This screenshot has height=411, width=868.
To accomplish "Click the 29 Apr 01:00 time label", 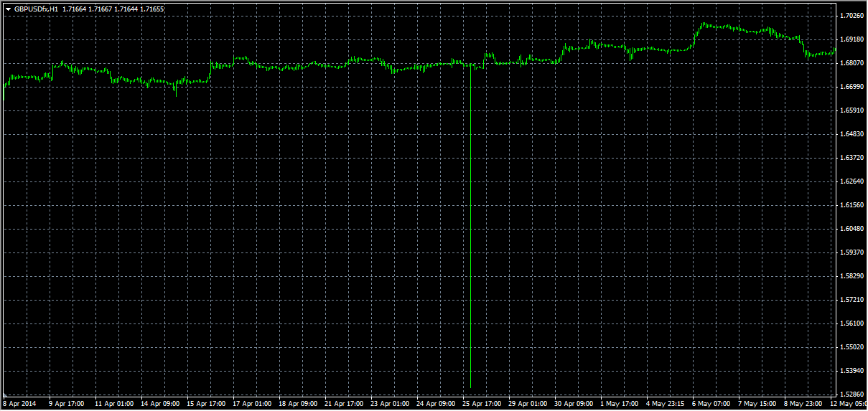I will 527,404.
